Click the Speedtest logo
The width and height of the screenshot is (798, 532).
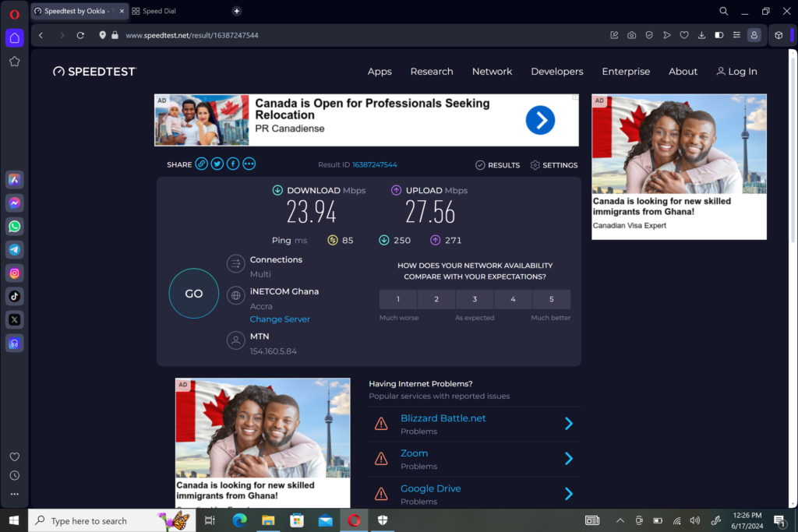94,72
